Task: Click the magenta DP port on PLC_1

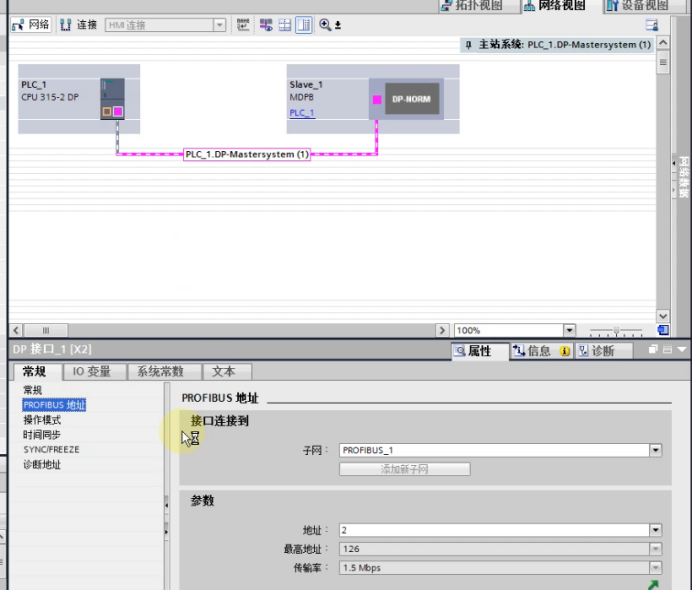Action: coord(118,111)
